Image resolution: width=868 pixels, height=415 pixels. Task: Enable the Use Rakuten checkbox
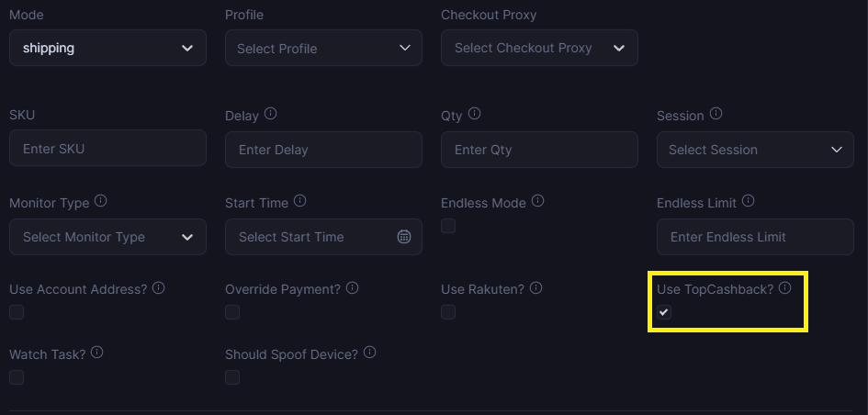[x=448, y=312]
